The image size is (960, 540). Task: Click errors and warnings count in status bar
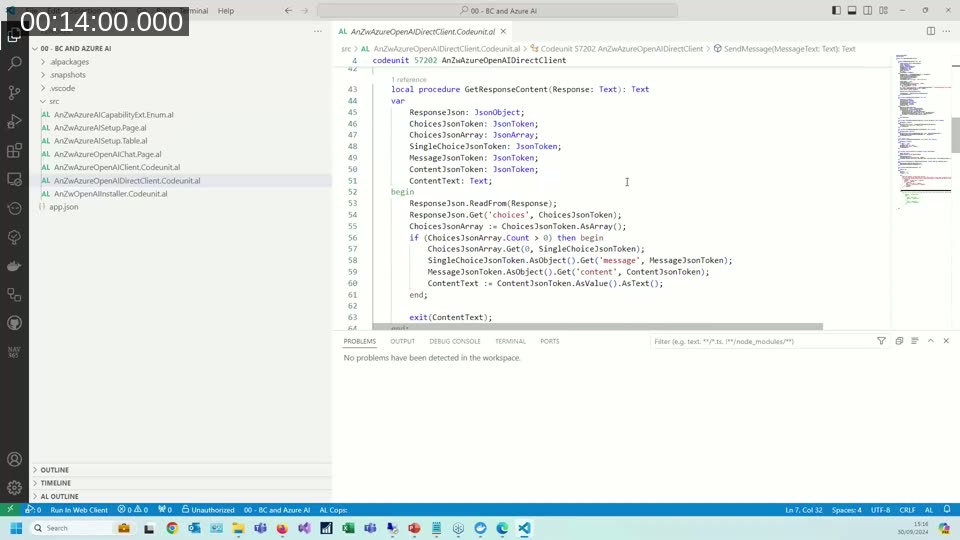point(133,509)
